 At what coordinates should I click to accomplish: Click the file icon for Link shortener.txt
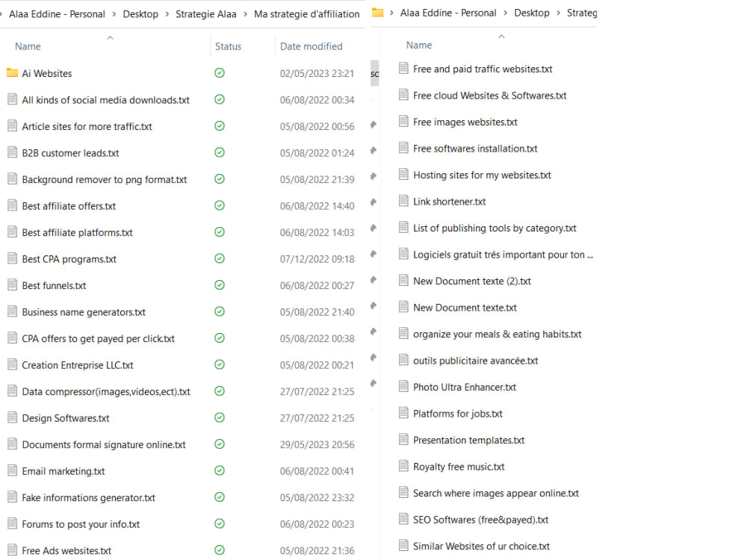point(403,201)
